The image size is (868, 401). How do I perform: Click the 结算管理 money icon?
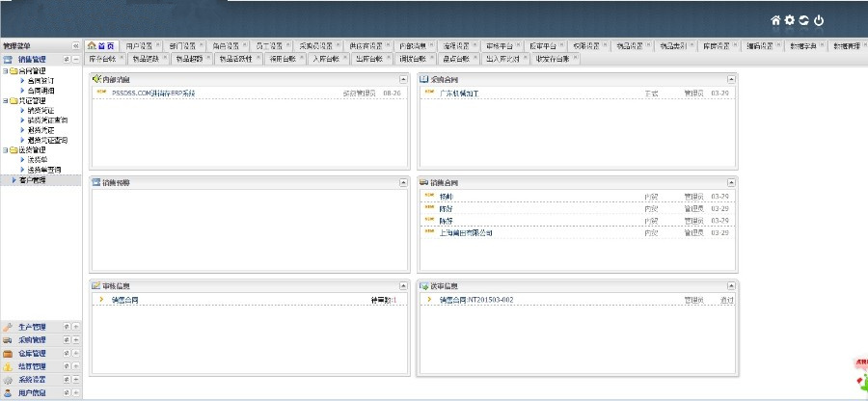[x=8, y=366]
